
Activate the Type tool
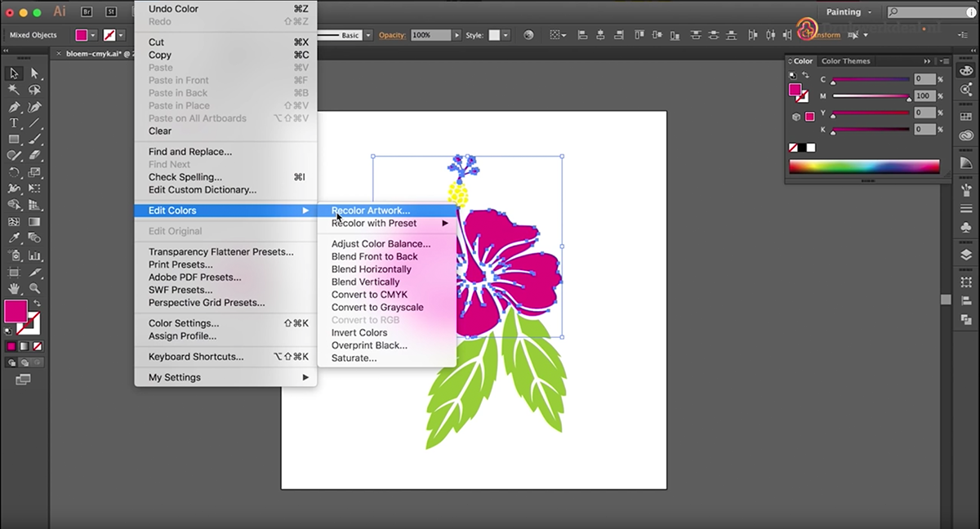click(14, 123)
